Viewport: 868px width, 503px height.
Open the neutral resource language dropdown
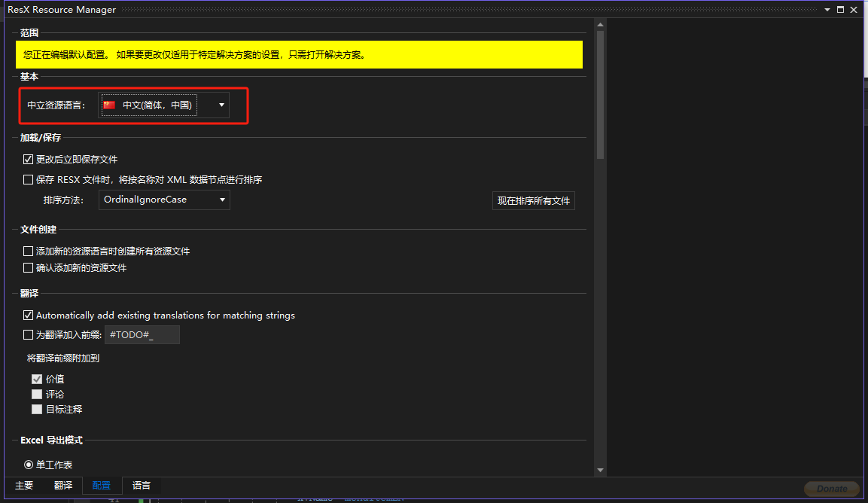164,105
